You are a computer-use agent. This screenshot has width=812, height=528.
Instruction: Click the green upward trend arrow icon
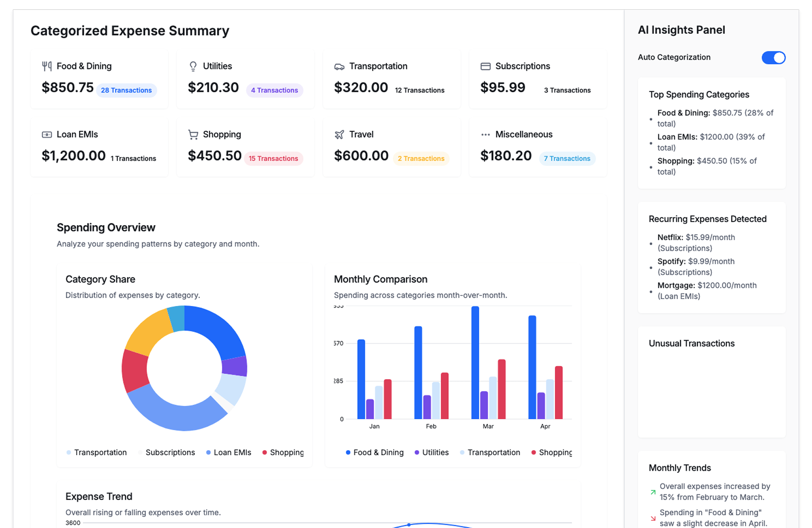[x=653, y=492]
